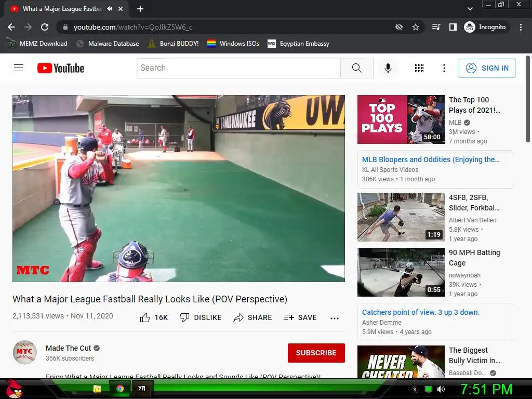
Task: Start voice search with microphone
Action: [388, 68]
